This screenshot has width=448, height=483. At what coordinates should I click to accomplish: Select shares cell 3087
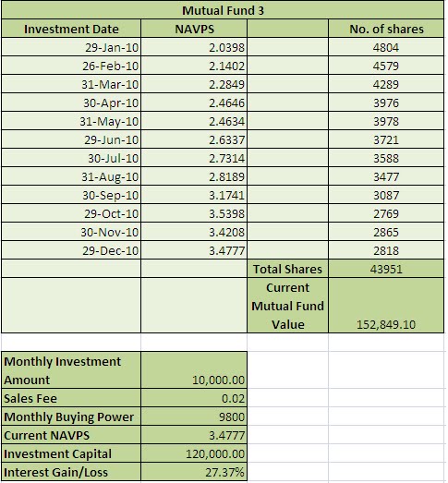tap(386, 195)
